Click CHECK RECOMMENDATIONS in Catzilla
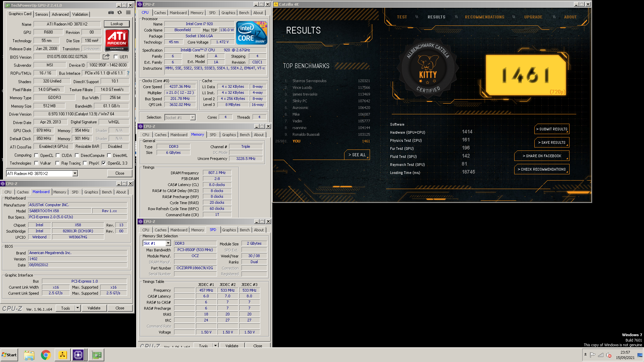 pyautogui.click(x=542, y=169)
